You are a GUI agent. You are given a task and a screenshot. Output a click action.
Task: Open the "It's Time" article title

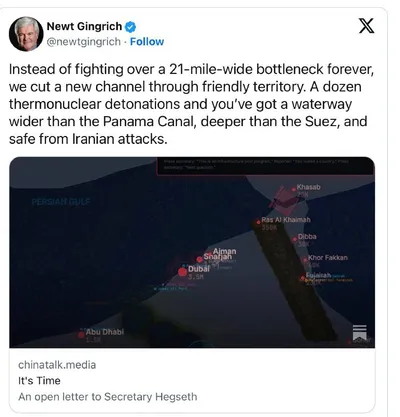click(39, 380)
